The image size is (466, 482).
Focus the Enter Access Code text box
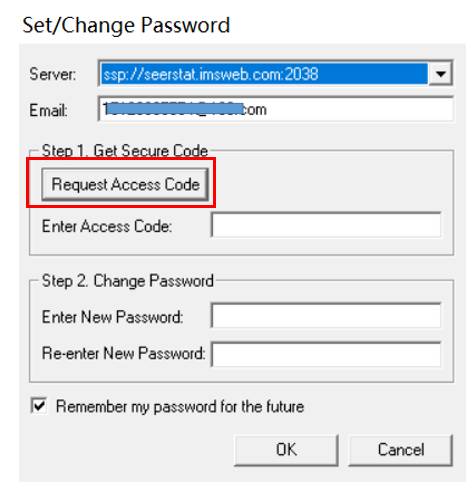(x=326, y=226)
